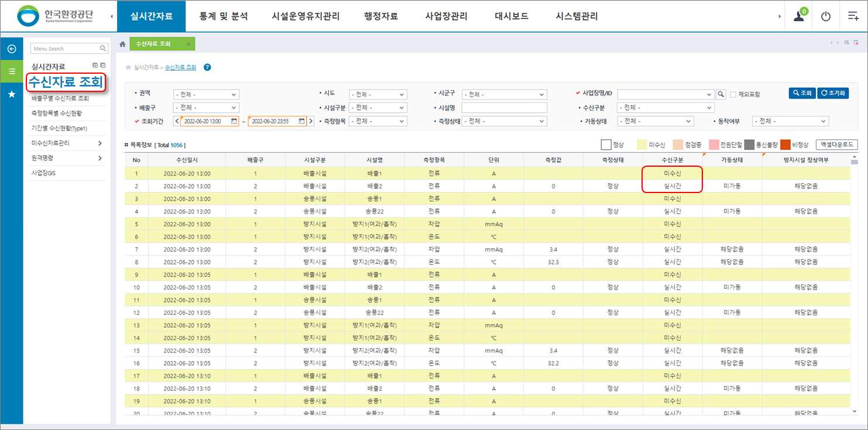Click the 사업장명/ID search magnifier button
The image size is (868, 430).
tap(721, 94)
